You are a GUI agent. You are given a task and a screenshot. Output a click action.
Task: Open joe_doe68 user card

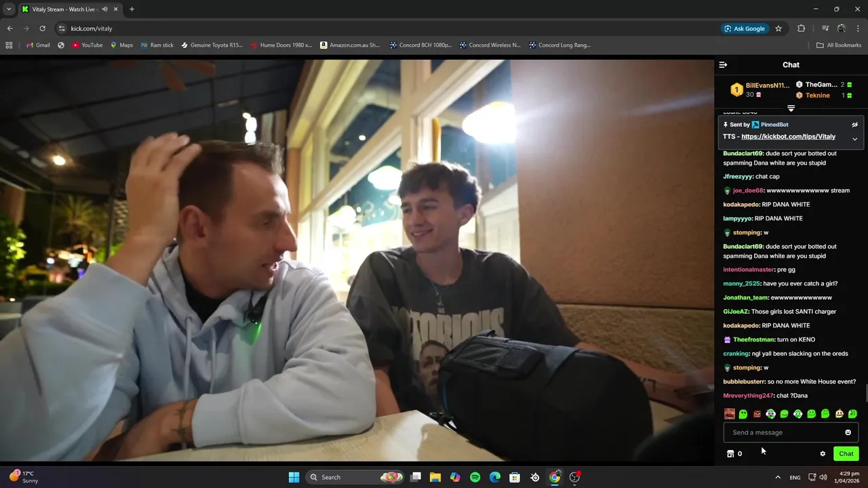tap(748, 190)
